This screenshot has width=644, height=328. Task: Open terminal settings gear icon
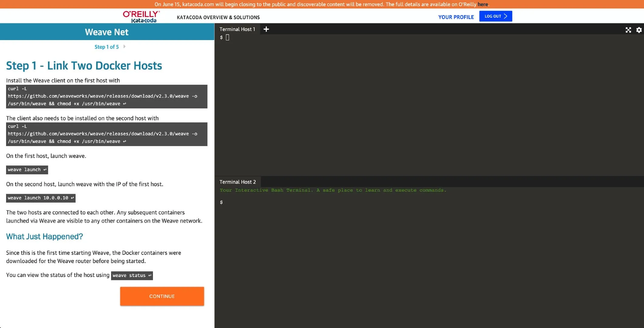click(639, 30)
